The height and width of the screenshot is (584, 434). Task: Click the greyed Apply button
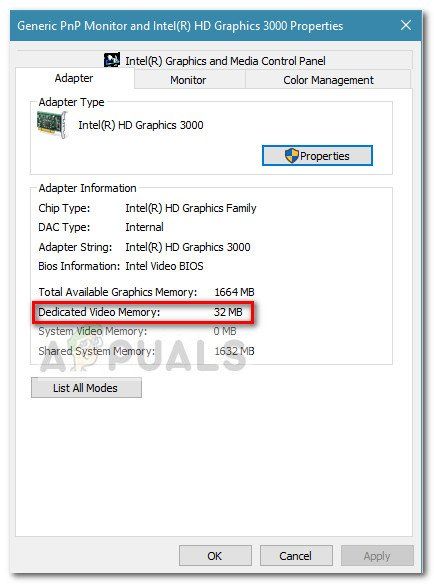(x=377, y=556)
